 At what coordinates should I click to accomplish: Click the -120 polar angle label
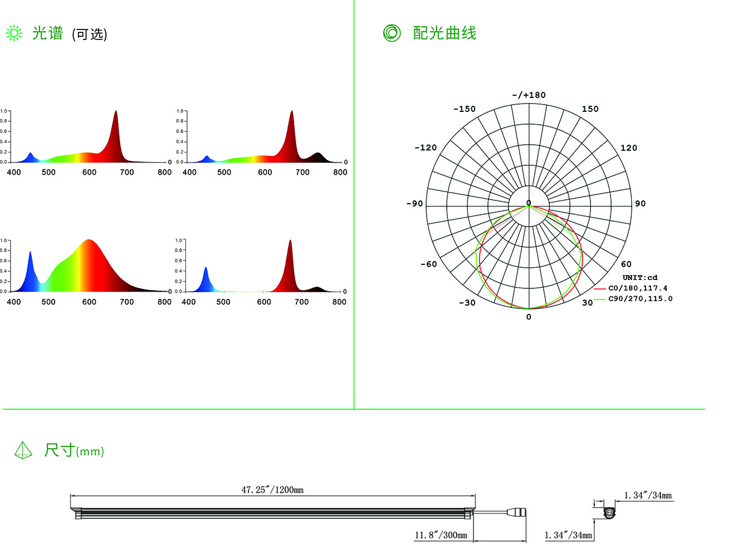[x=426, y=148]
